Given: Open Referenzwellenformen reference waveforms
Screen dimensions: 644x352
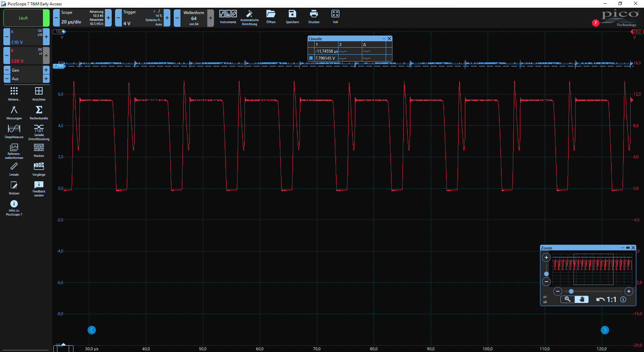Looking at the screenshot, I should [14, 151].
